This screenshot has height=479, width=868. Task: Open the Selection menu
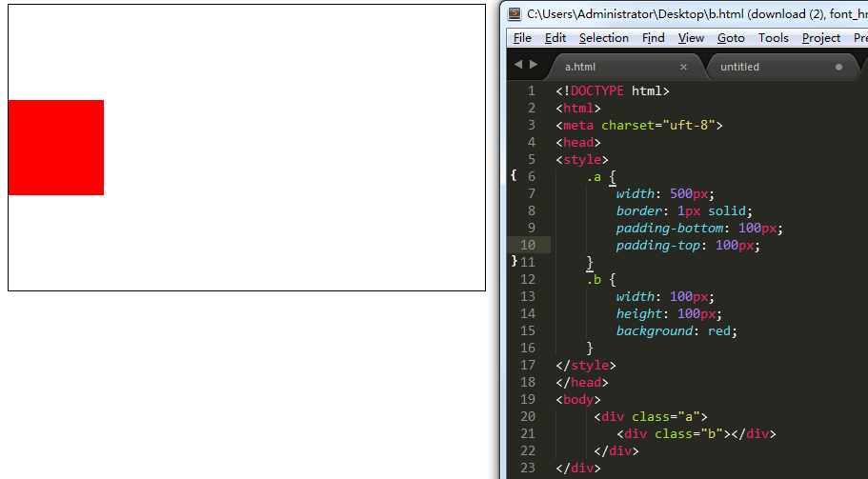pyautogui.click(x=604, y=38)
